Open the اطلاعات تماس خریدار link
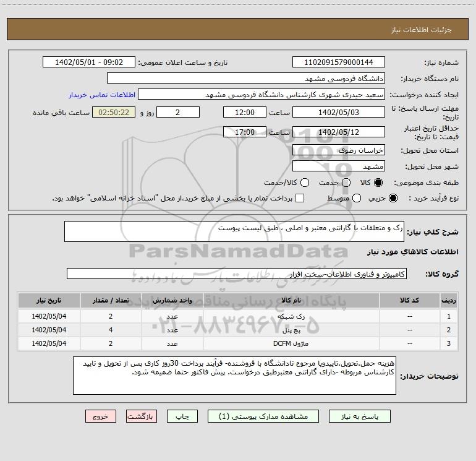476x461 pixels. [x=102, y=95]
